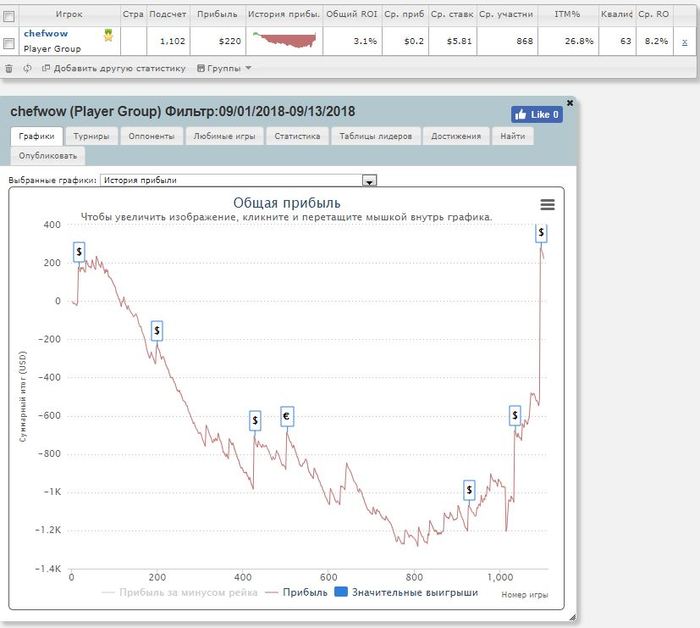Open the chart hamburger export menu

coord(547,204)
